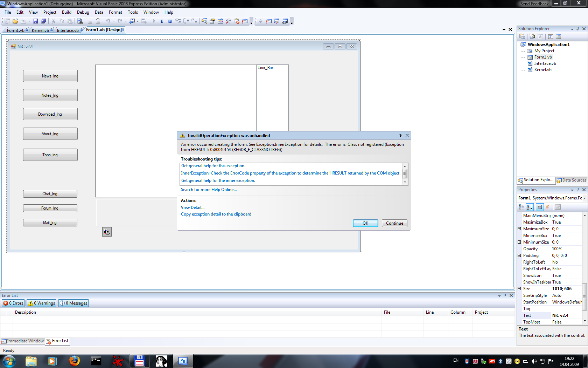Toggle the Properties view button in Properties panel

540,207
